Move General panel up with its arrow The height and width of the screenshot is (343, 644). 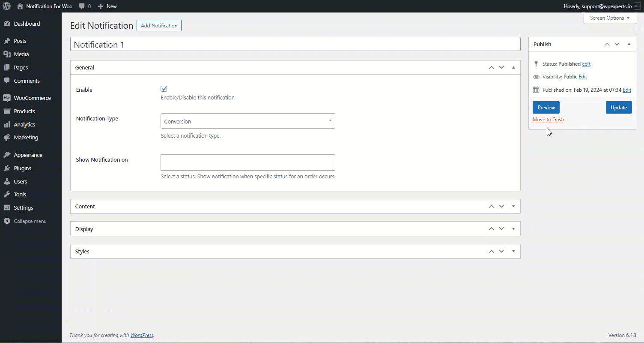[x=492, y=68]
